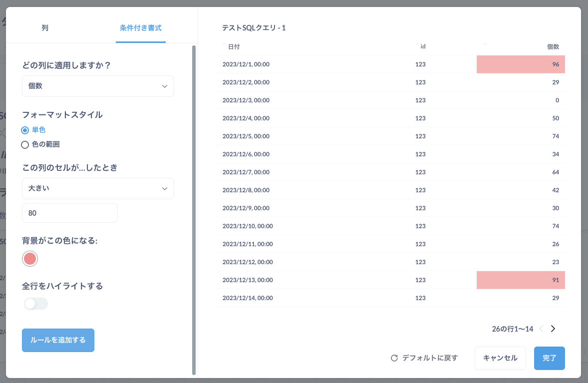Click the ルールを追加する button

tap(58, 340)
